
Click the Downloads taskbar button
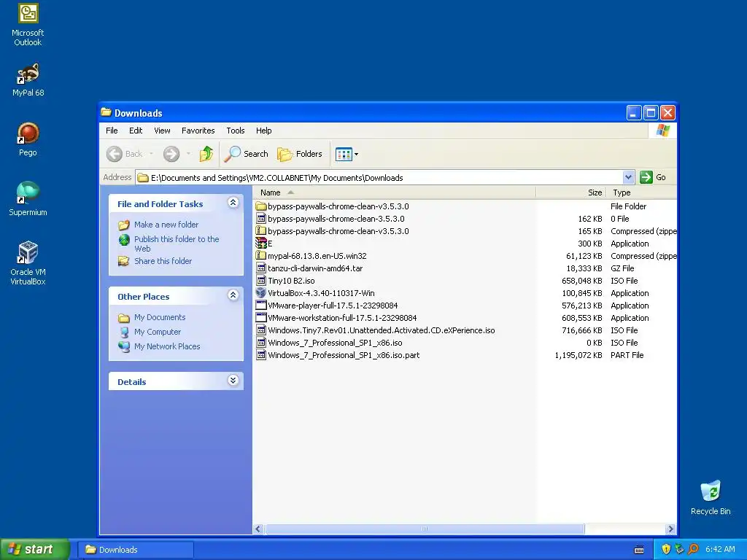coord(135,550)
